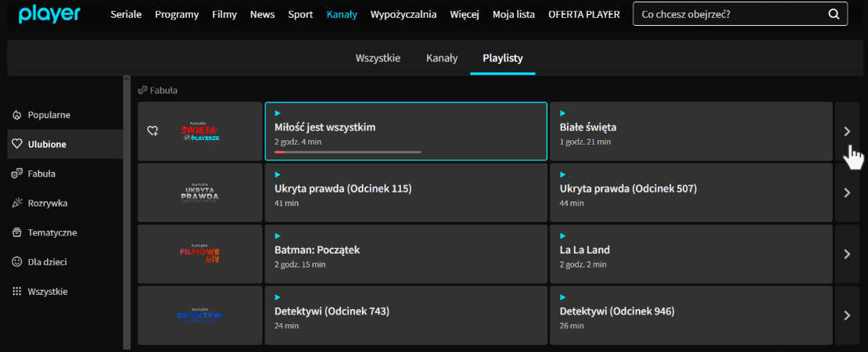Open Wypożyczalnia in top menu
Image resolution: width=868 pixels, height=352 pixels.
(404, 15)
